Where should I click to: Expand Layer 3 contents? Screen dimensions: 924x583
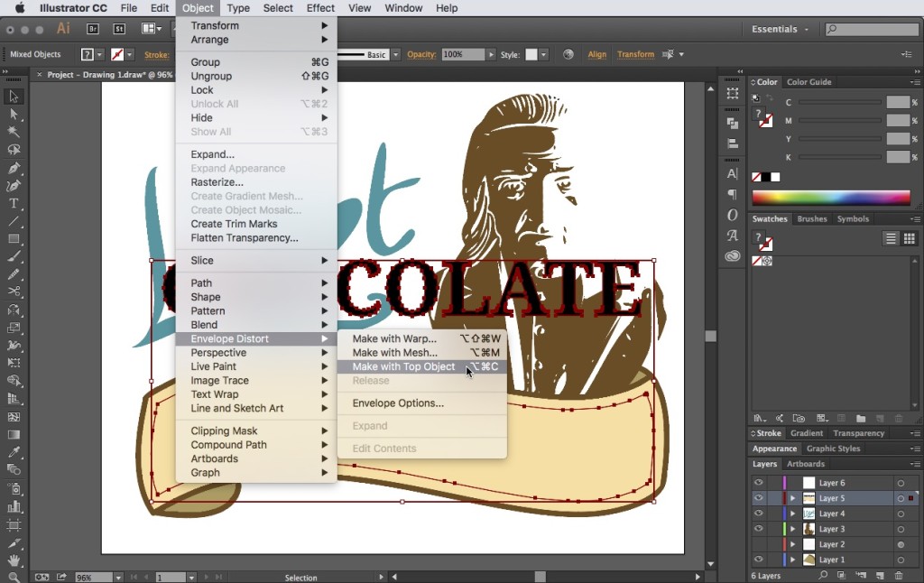click(792, 529)
